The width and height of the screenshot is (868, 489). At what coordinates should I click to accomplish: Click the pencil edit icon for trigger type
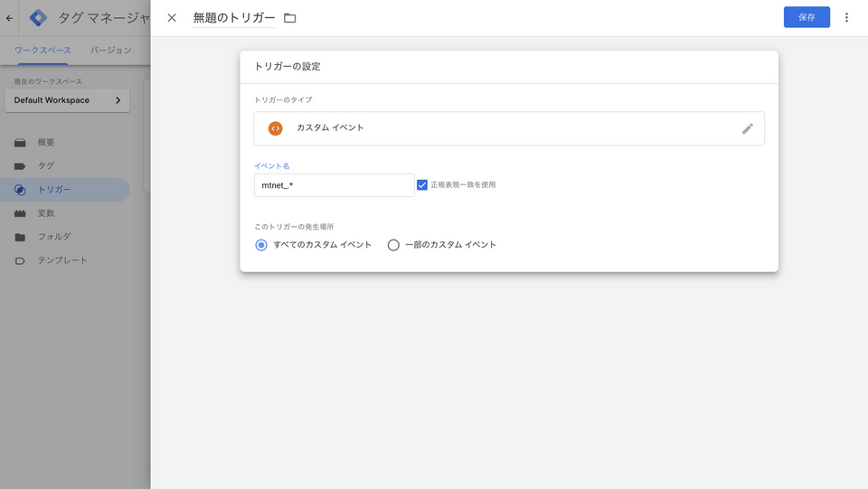tap(747, 128)
